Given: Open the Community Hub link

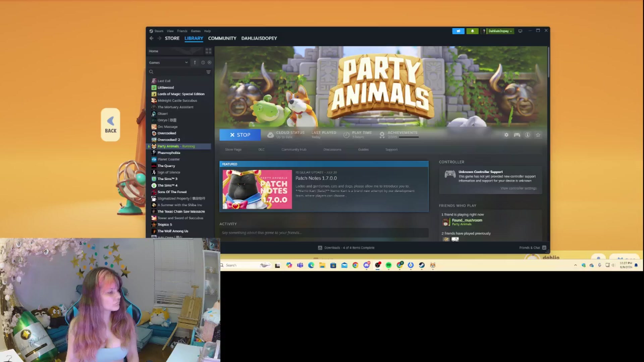Looking at the screenshot, I should [x=294, y=149].
